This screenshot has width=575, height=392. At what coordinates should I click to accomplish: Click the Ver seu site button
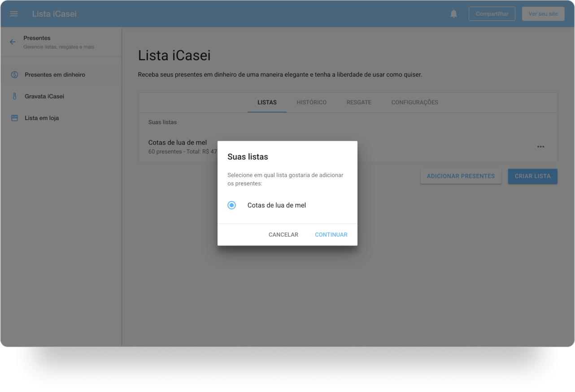pyautogui.click(x=543, y=14)
